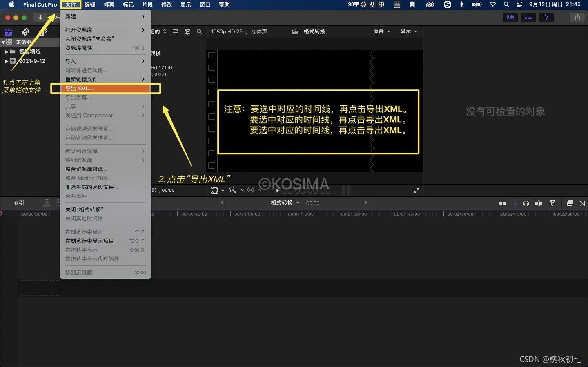The width and height of the screenshot is (588, 367).
Task: Click the Bluetooth status icon
Action: pyautogui.click(x=462, y=4)
